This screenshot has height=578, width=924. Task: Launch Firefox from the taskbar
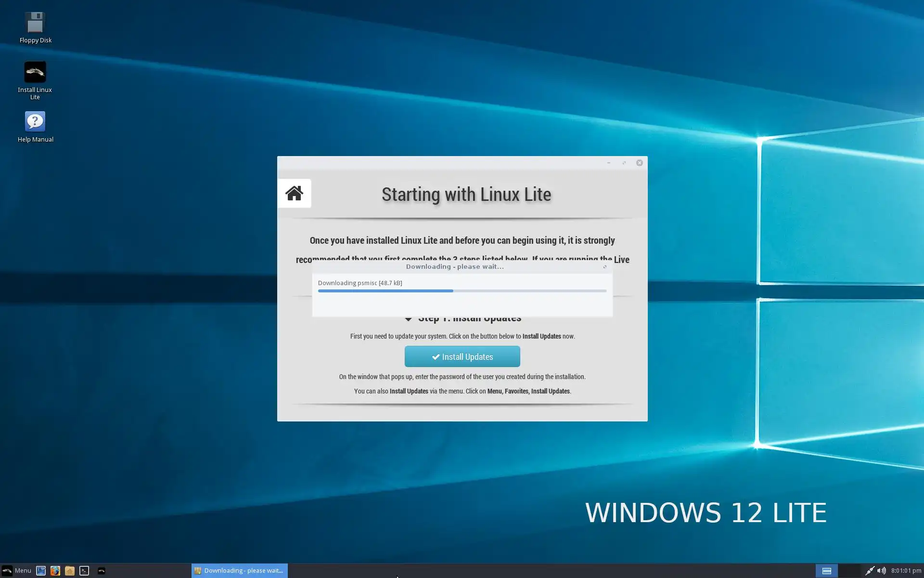coord(55,571)
